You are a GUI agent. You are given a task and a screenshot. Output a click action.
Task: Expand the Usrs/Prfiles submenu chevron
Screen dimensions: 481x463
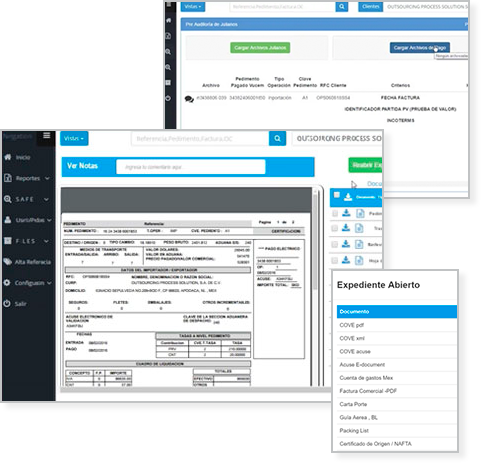[x=49, y=220]
